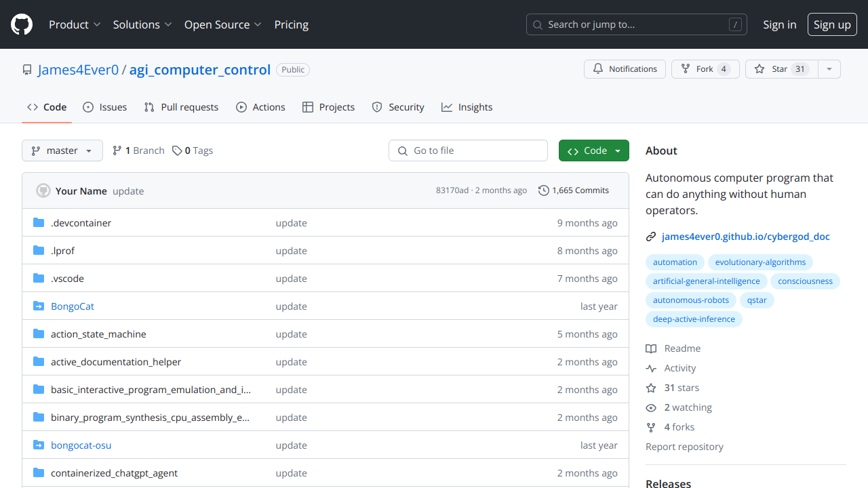Screen dimensions: 868x488
Task: Select the qstar topic tag
Action: point(757,300)
